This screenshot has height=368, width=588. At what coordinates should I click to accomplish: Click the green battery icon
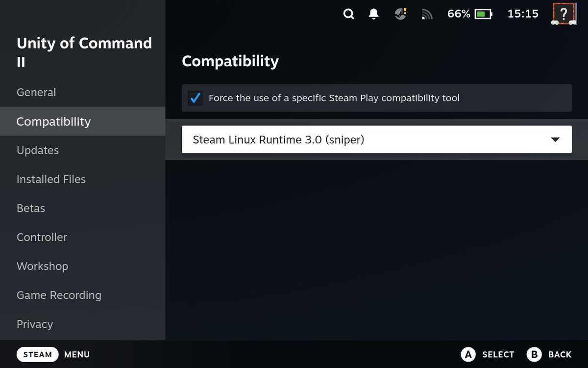tap(483, 14)
